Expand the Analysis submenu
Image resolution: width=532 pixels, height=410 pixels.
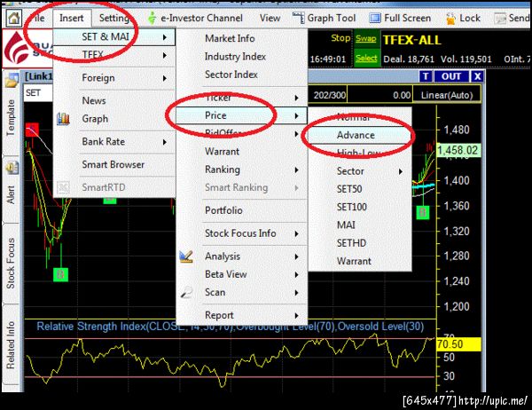(x=241, y=256)
